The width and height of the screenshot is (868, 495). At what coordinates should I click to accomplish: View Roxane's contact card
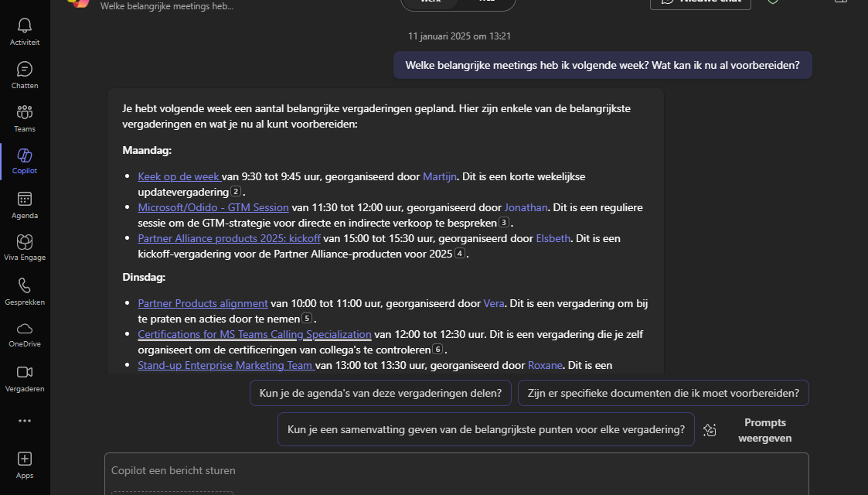click(x=545, y=365)
